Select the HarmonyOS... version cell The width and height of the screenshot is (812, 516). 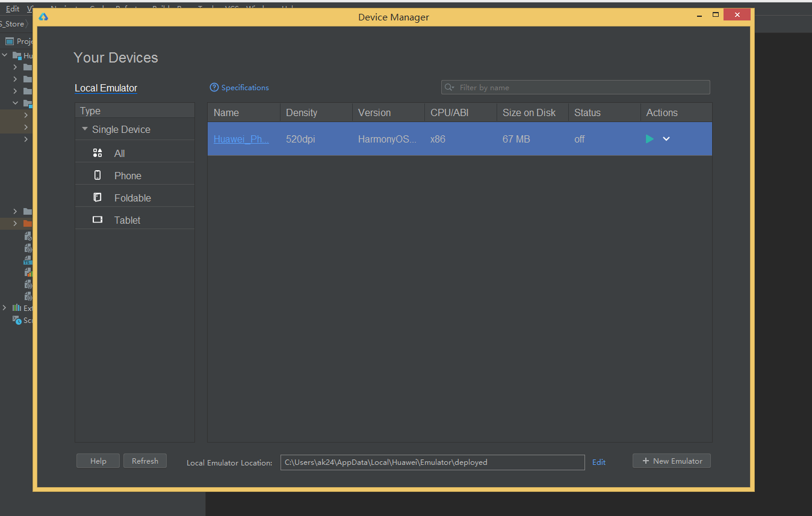(x=387, y=139)
